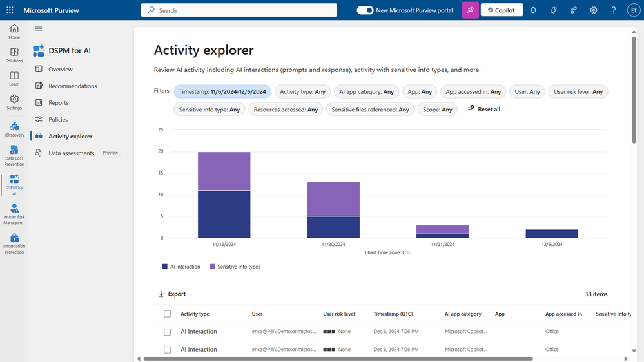Check the select-all checkbox in table header

coord(168,314)
